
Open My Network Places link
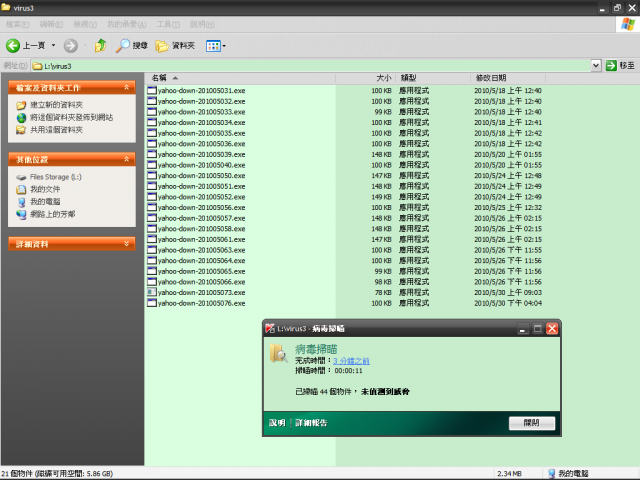53,214
